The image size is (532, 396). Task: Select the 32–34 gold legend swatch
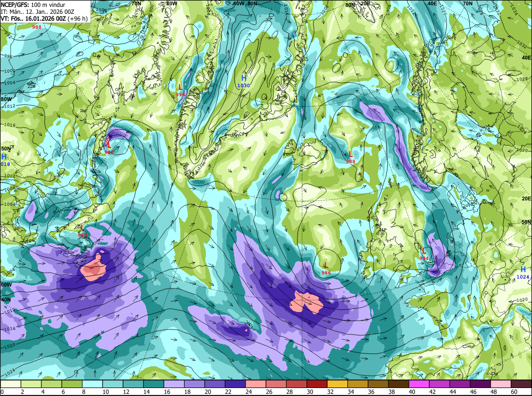click(x=337, y=384)
